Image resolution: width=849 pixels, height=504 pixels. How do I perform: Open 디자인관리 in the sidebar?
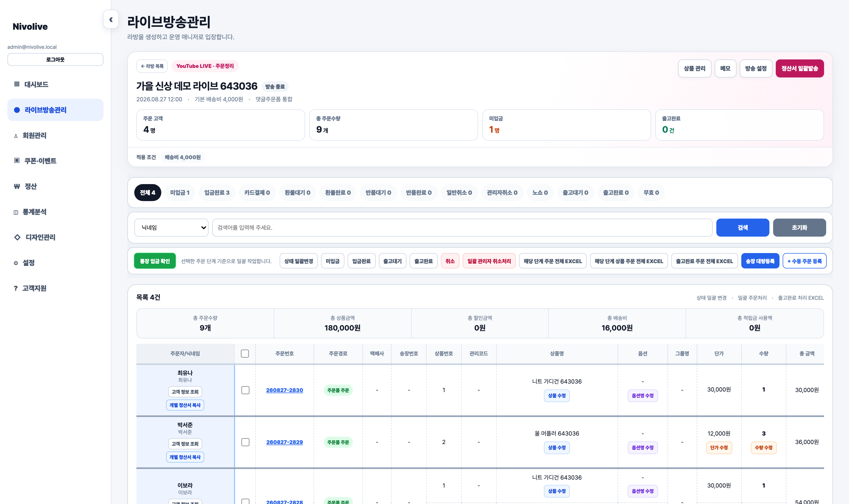[55, 237]
